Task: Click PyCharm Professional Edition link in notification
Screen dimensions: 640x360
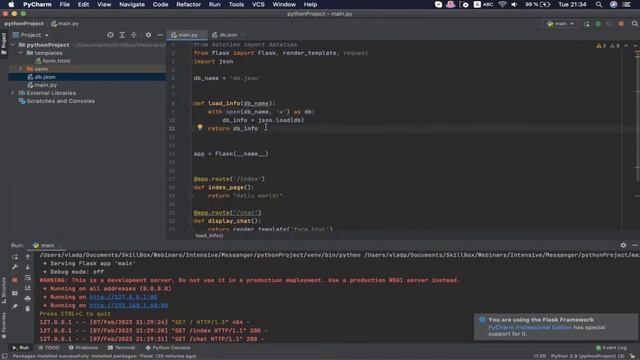Action: [x=530, y=327]
